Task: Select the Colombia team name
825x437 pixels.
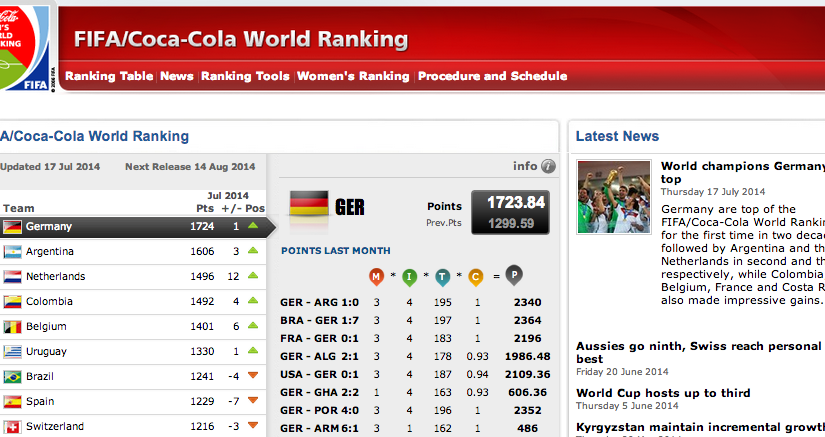Action: coord(49,302)
